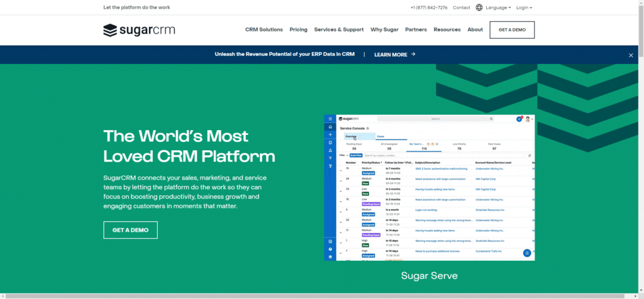
Task: Click the preview top search field
Action: pos(435,119)
